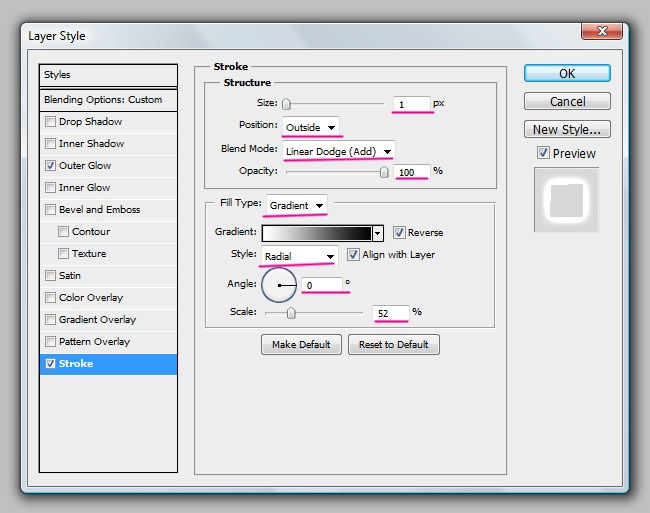Click the layer style preview thumbnail

(567, 198)
